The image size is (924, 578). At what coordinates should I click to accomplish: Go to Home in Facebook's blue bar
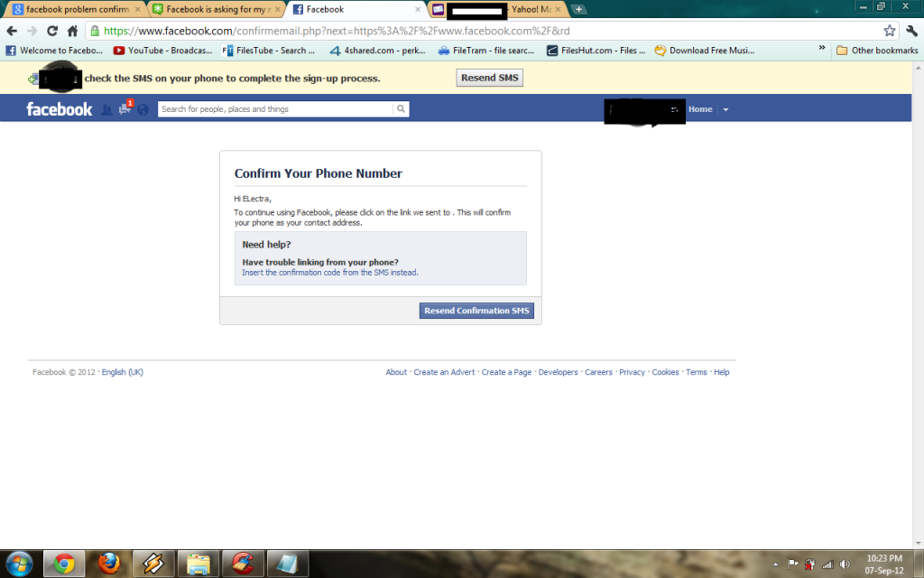[x=700, y=109]
